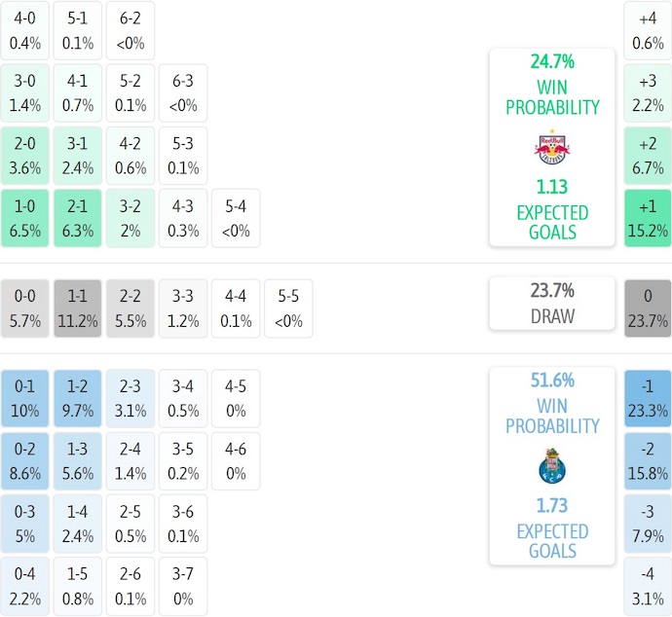This screenshot has height=617, width=672.
Task: Click the +1 goal margin tile
Action: [x=648, y=219]
